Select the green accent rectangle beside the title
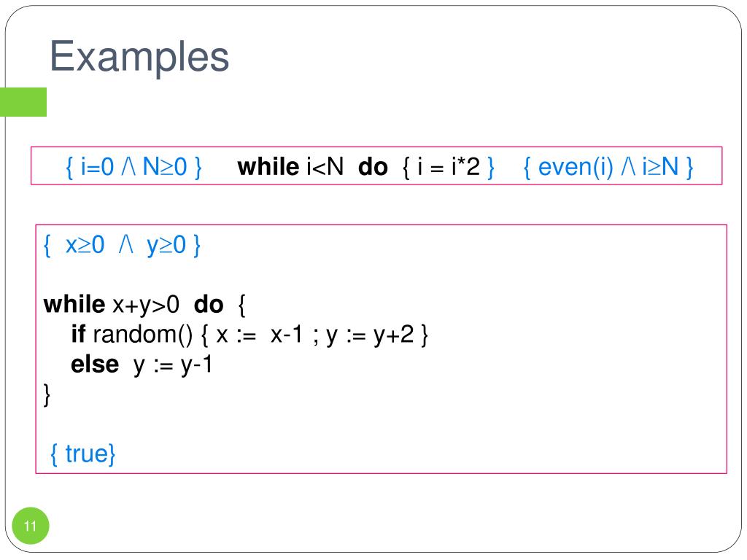This screenshot has width=747, height=560. point(23,102)
